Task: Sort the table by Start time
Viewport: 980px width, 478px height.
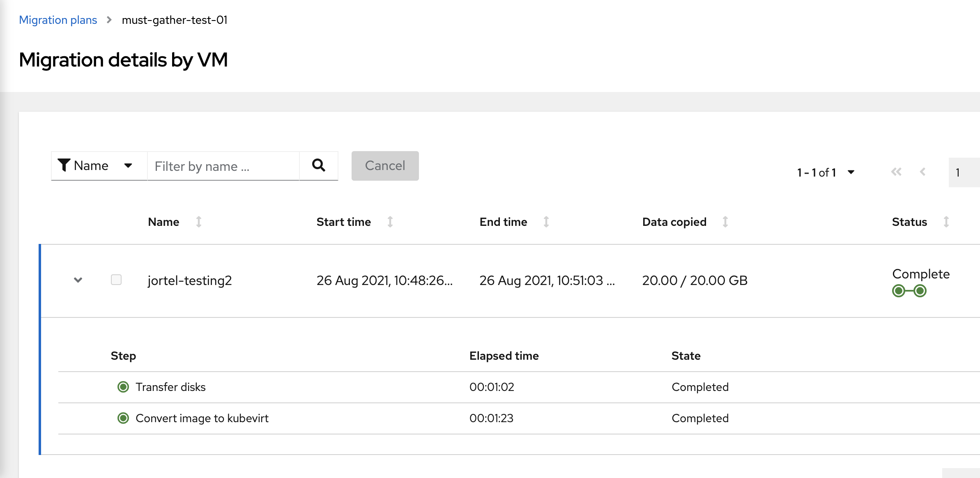Action: (389, 222)
